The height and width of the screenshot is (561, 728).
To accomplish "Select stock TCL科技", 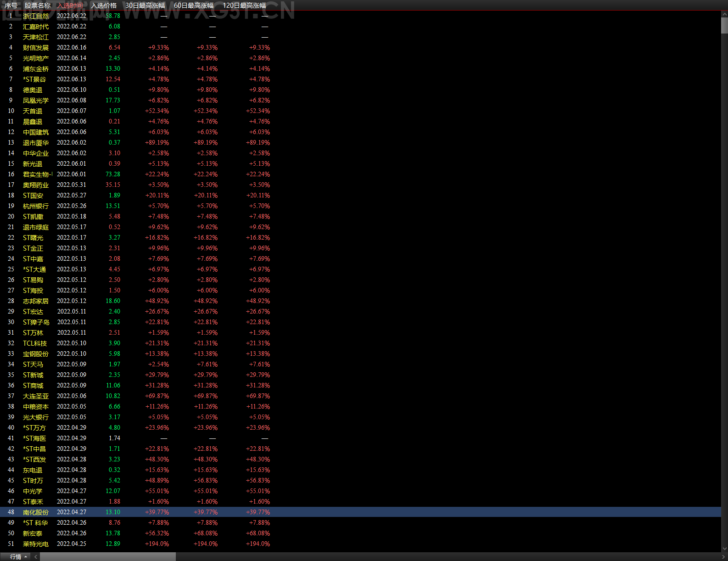I will pos(35,343).
